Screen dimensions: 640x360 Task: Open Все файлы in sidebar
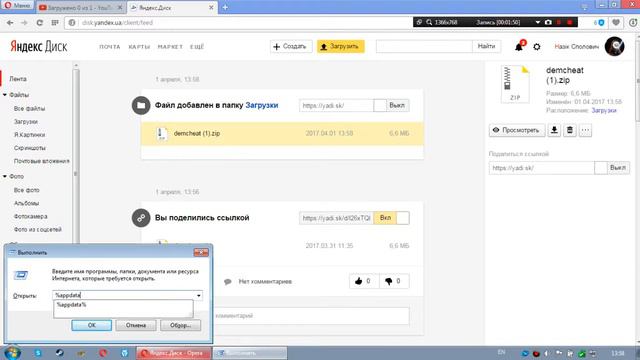point(29,109)
